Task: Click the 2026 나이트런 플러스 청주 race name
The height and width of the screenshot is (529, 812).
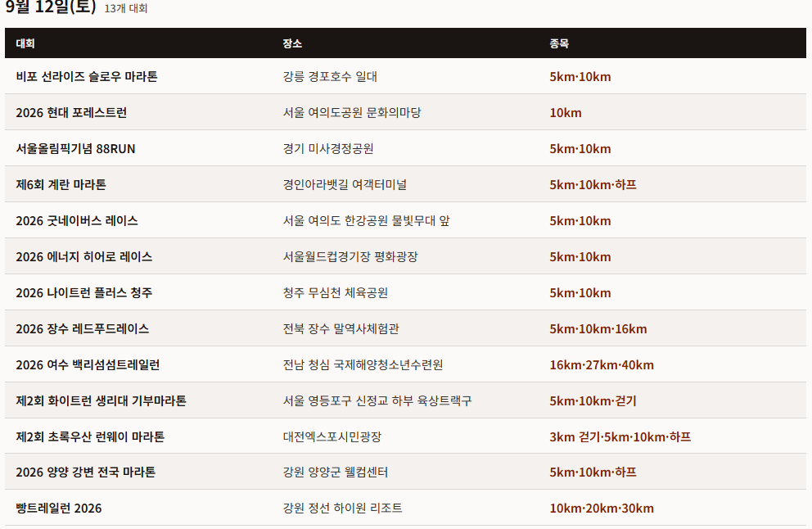Action: tap(83, 292)
